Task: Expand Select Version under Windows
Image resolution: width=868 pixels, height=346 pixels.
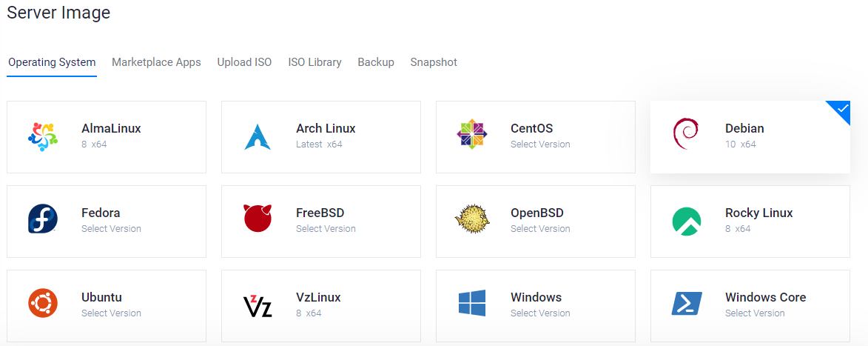Action: click(x=540, y=313)
